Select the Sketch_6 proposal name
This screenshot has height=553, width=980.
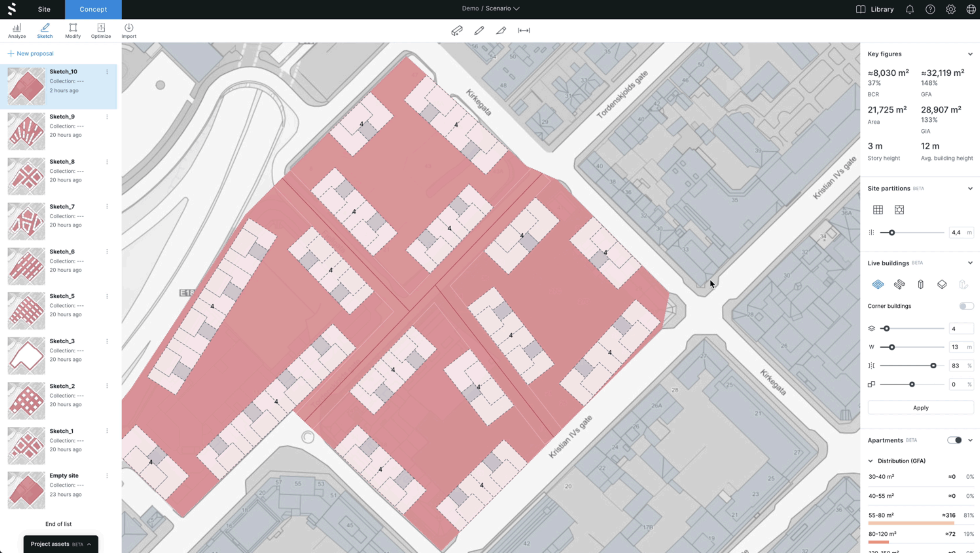pyautogui.click(x=62, y=251)
